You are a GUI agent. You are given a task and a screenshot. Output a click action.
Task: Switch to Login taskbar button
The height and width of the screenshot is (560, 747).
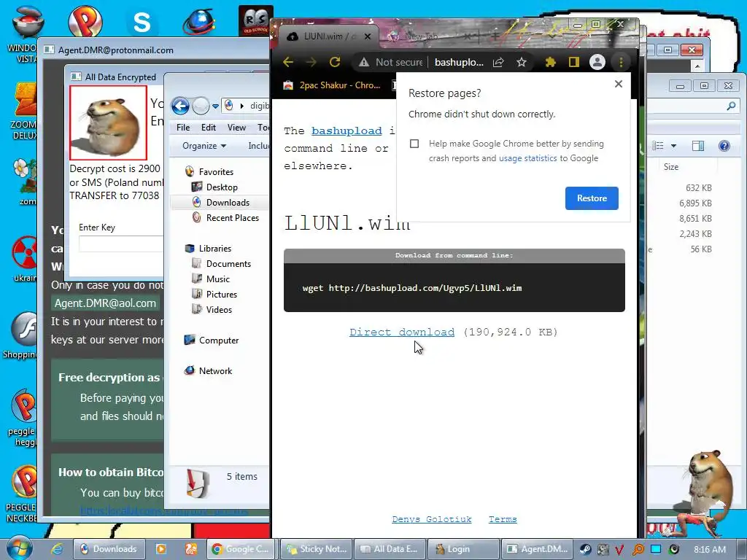click(x=463, y=549)
